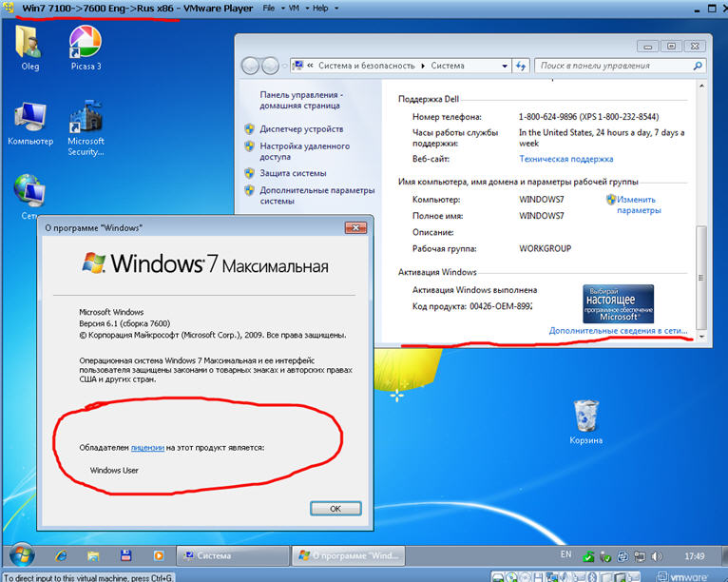The height and width of the screenshot is (582, 728).
Task: Open Защита системы link
Action: point(293,173)
